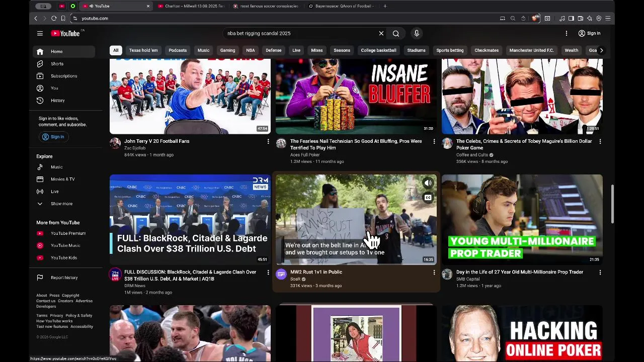Image resolution: width=644 pixels, height=362 pixels.
Task: Mute the MW2 Rust preview audio
Action: [428, 183]
